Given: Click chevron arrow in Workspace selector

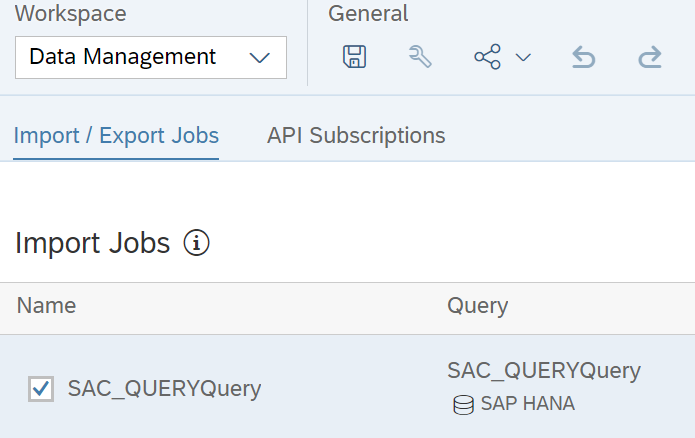Looking at the screenshot, I should point(259,58).
